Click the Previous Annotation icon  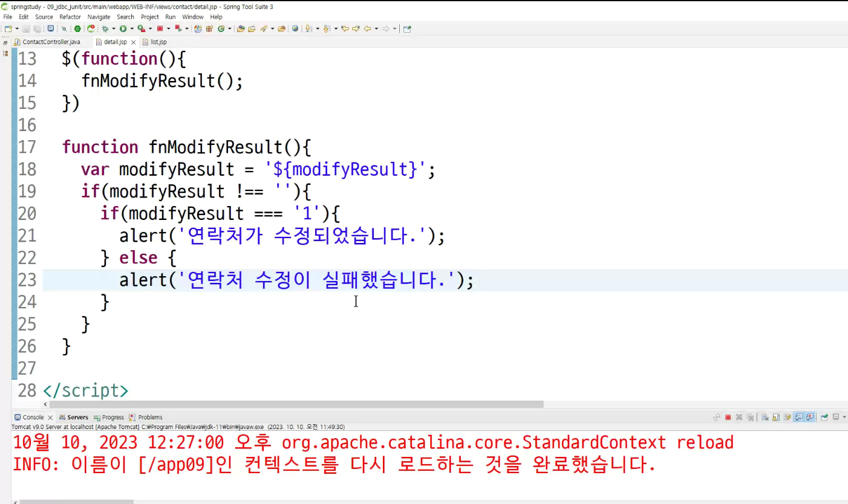[x=326, y=28]
